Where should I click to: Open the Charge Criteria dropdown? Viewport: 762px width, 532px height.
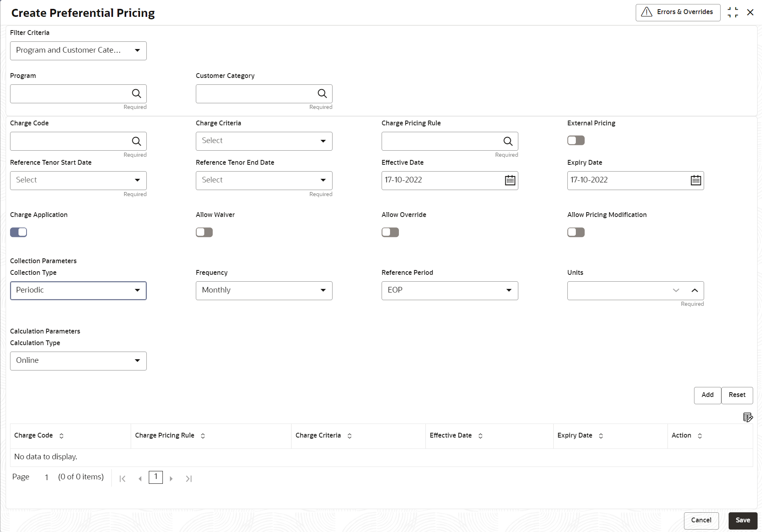pos(264,141)
